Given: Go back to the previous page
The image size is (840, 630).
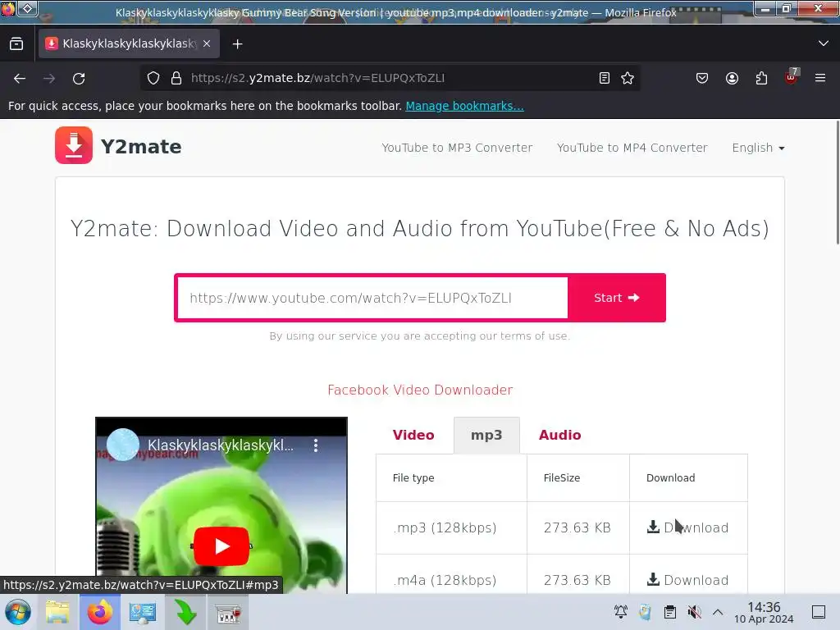Looking at the screenshot, I should (x=20, y=78).
